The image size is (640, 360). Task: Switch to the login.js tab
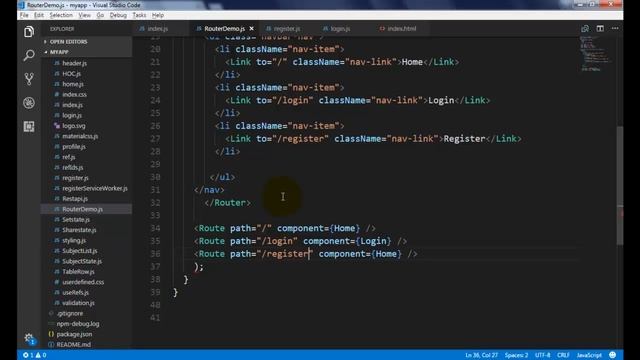pyautogui.click(x=340, y=29)
